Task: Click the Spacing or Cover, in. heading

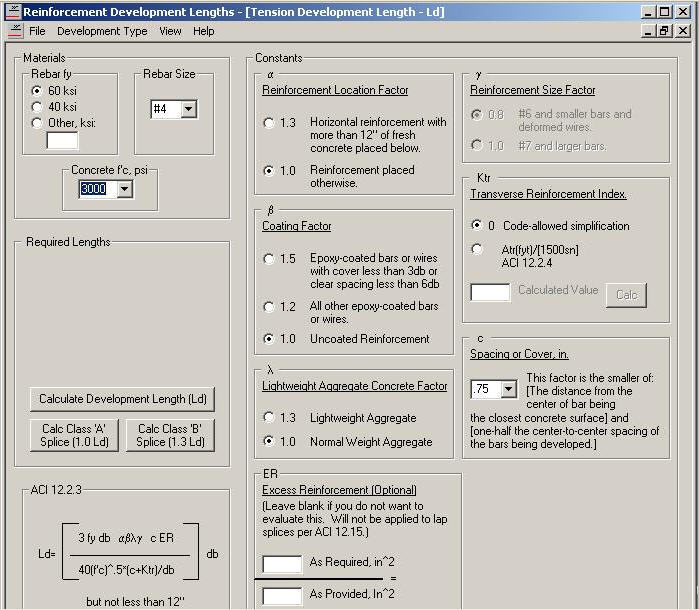Action: click(x=519, y=354)
